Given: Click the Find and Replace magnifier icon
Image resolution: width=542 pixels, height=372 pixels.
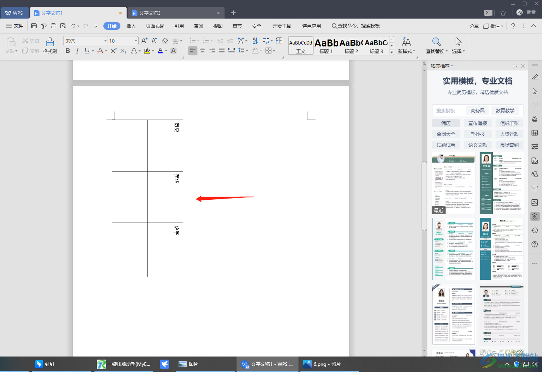Looking at the screenshot, I should point(436,42).
